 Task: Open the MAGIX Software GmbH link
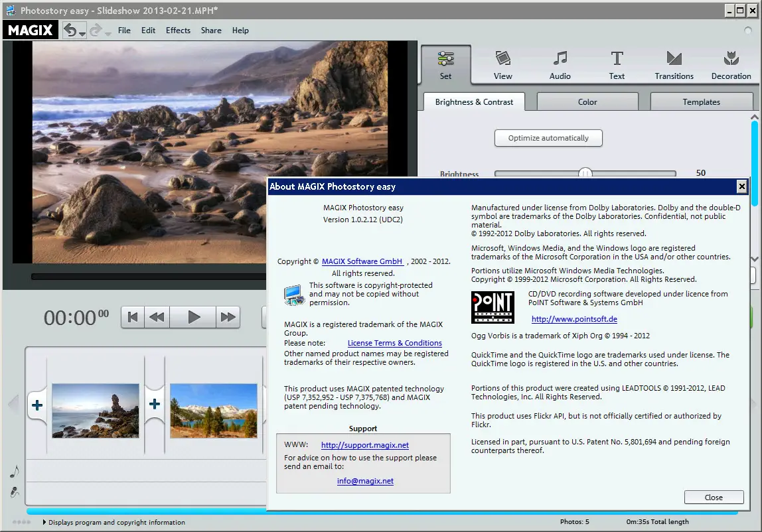[x=362, y=261]
